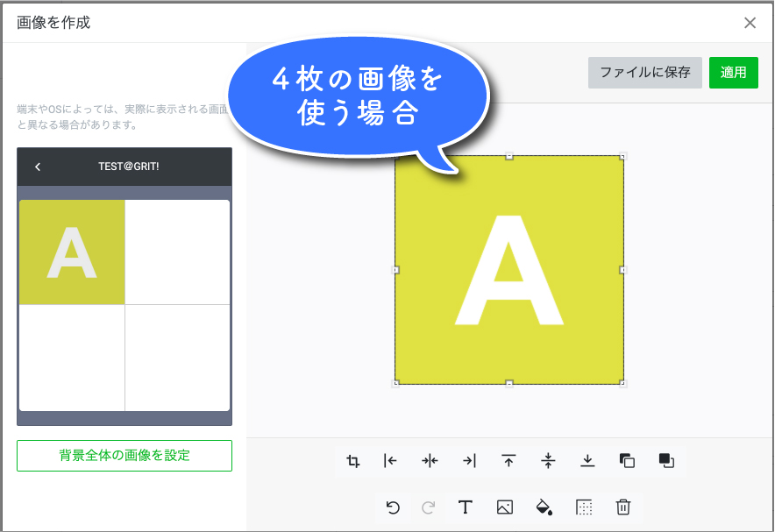Viewport: 775px width, 532px height.
Task: Align the image to the bottom edge
Action: [587, 461]
